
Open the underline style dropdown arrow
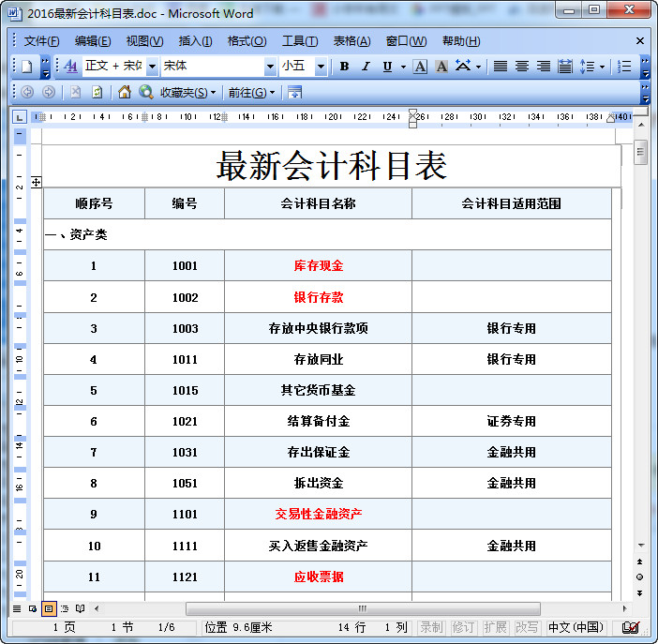(403, 67)
